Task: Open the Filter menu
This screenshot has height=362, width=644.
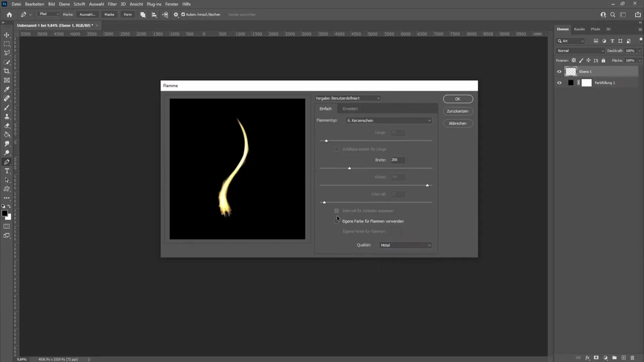Action: pyautogui.click(x=112, y=4)
